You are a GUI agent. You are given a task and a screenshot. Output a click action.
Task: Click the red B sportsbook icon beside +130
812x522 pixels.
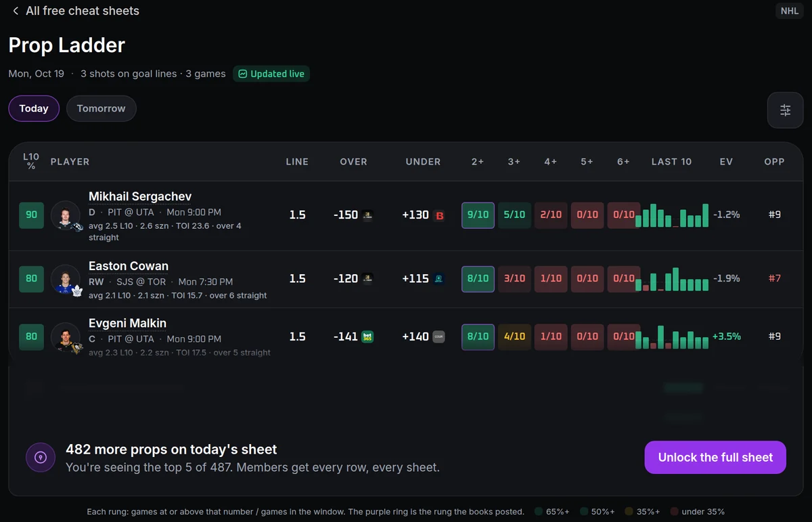[439, 215]
